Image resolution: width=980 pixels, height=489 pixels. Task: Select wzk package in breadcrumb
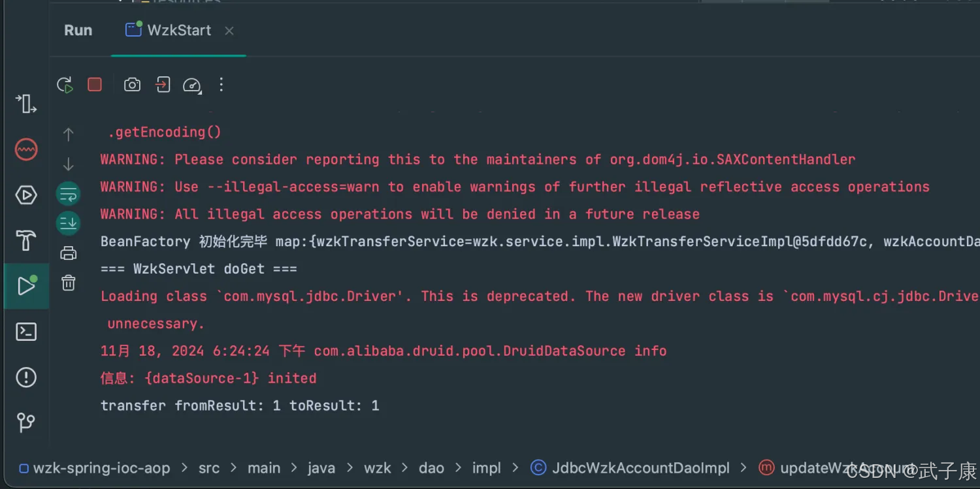pos(378,468)
